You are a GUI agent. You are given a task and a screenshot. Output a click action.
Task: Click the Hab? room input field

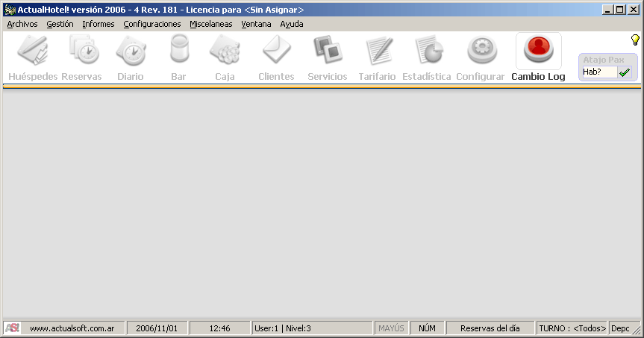pyautogui.click(x=598, y=72)
